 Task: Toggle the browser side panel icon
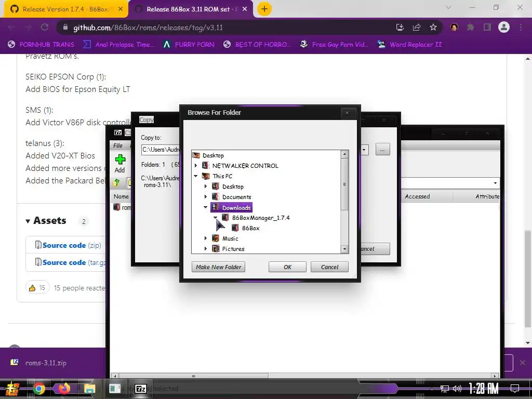[x=487, y=28]
